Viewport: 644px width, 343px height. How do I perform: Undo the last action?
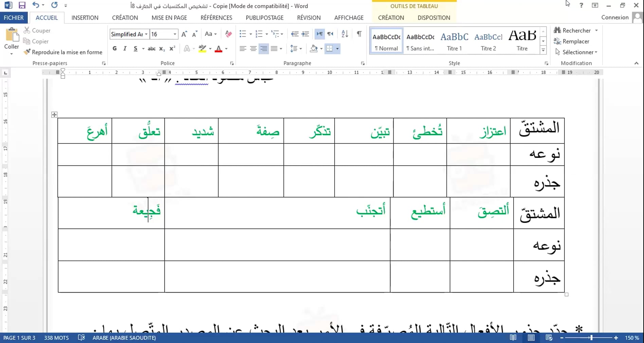(36, 5)
